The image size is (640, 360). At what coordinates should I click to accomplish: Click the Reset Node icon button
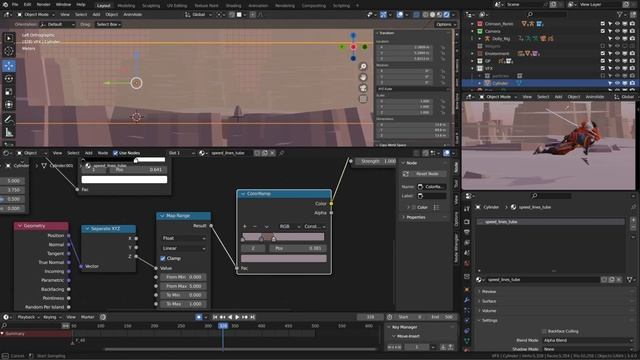[x=424, y=174]
